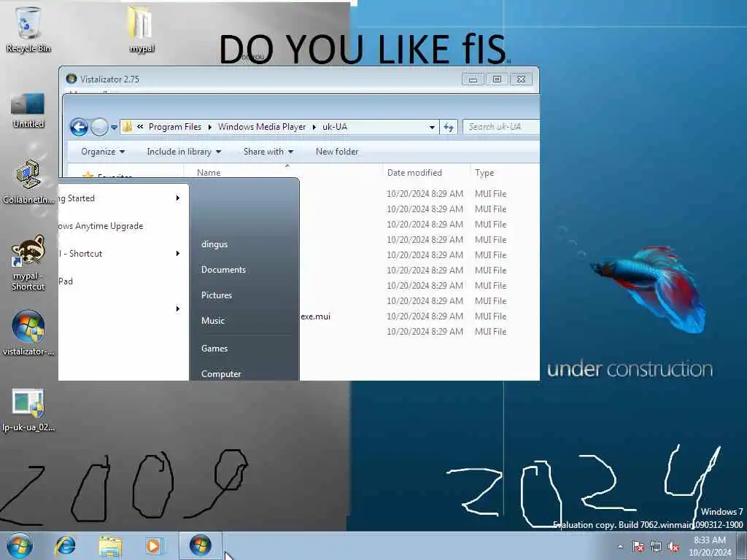This screenshot has width=747, height=560.
Task: Expand the arrow after Program Files breadcrumb
Action: (x=209, y=127)
